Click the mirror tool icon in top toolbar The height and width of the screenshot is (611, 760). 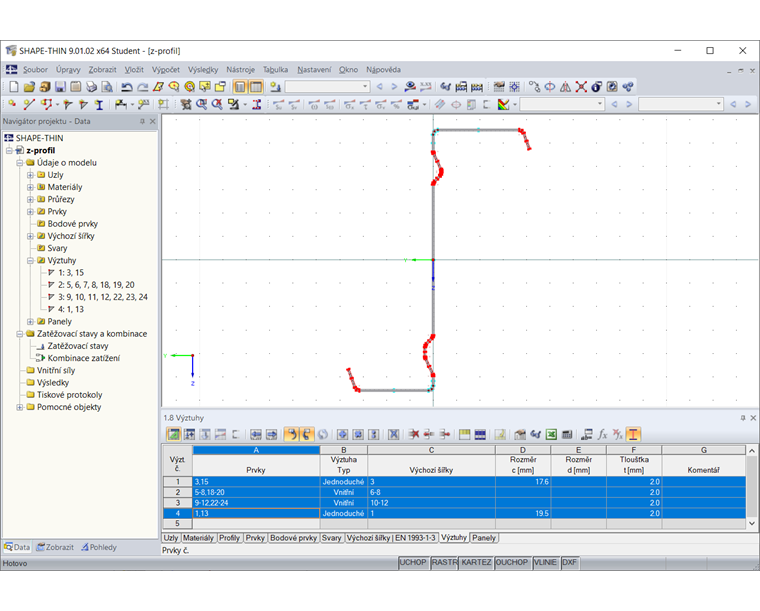[565, 87]
